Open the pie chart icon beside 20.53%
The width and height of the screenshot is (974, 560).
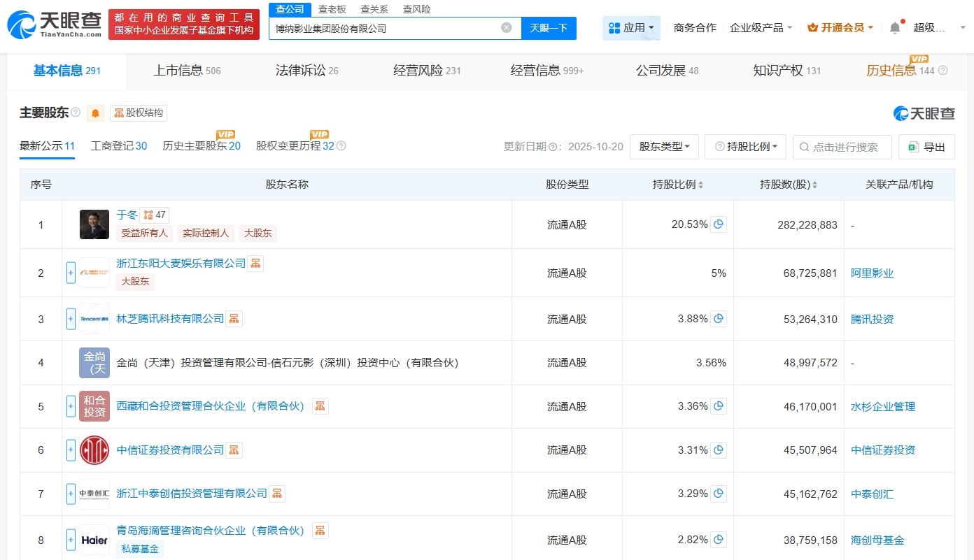[719, 224]
